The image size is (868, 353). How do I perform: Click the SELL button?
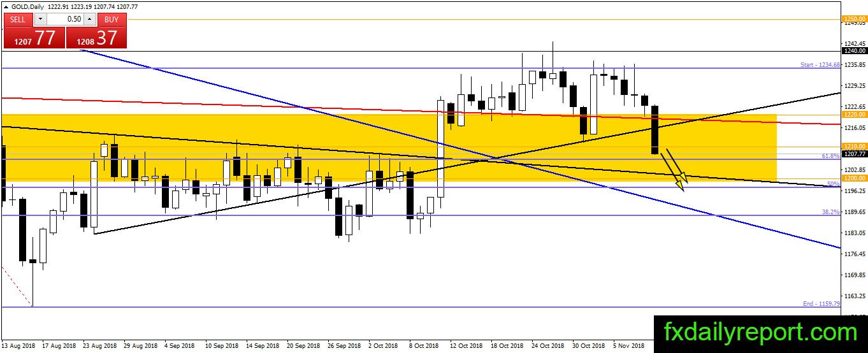[18, 19]
